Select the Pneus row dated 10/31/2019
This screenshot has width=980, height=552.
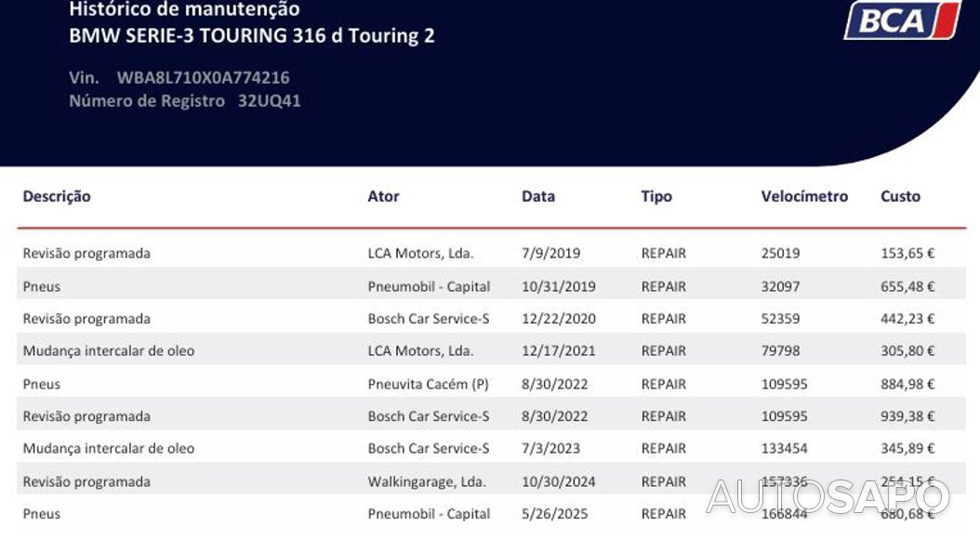pyautogui.click(x=42, y=286)
